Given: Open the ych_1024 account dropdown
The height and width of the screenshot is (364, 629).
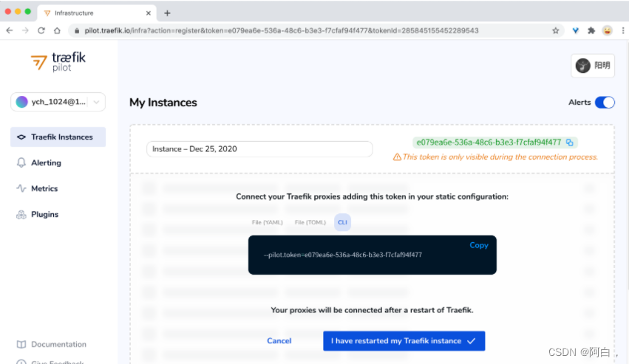Looking at the screenshot, I should tap(58, 102).
